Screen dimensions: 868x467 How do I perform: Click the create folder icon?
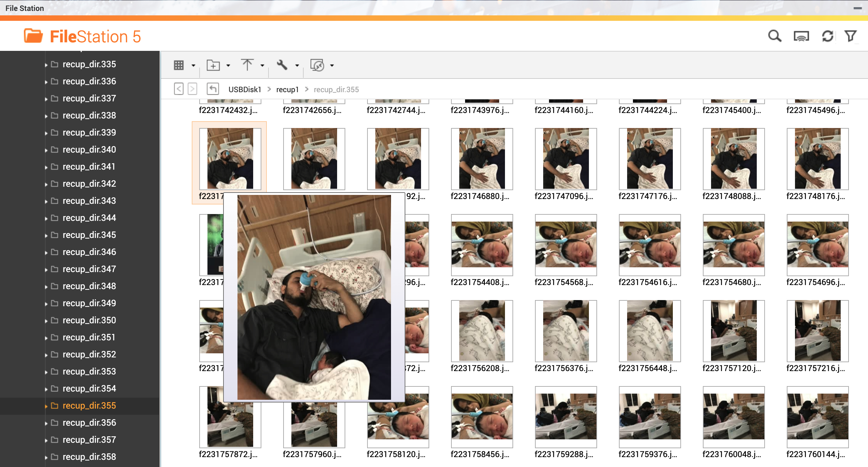coord(213,65)
